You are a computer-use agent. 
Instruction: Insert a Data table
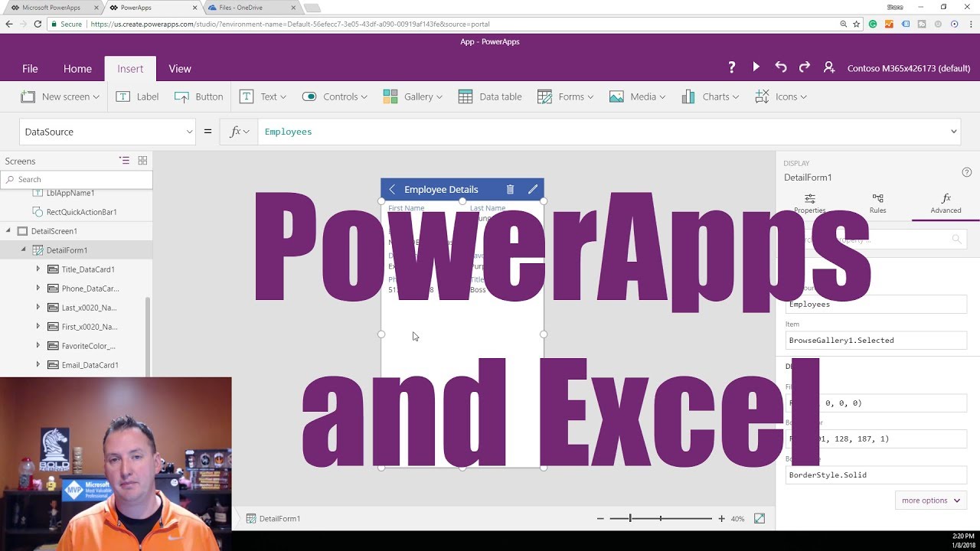[490, 96]
